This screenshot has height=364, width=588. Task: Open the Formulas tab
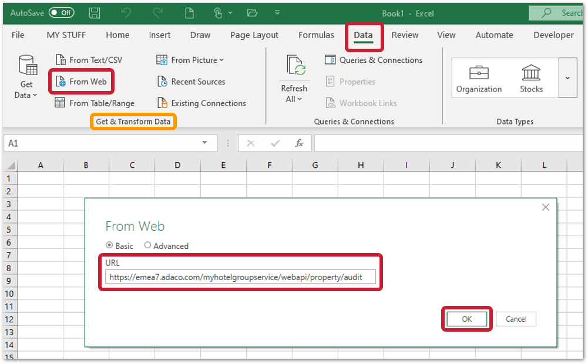(316, 35)
